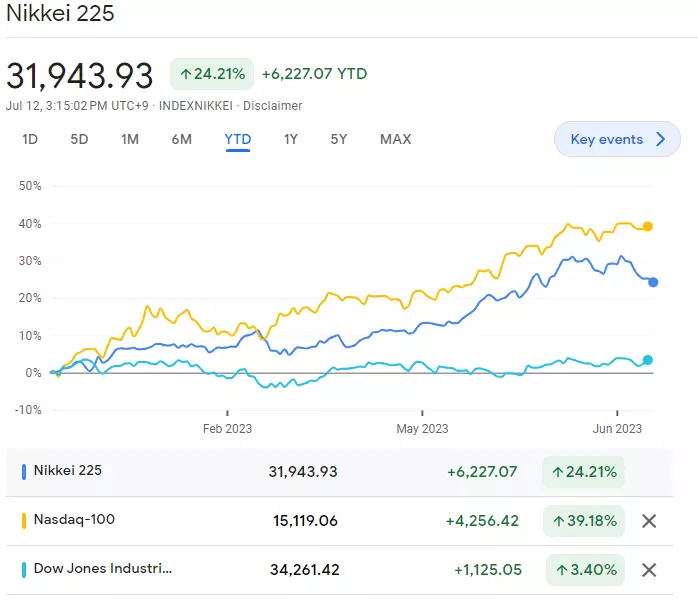Remove Nasdaq-100 comparison with X icon
Viewport: 698px width, 600px height.
click(649, 521)
